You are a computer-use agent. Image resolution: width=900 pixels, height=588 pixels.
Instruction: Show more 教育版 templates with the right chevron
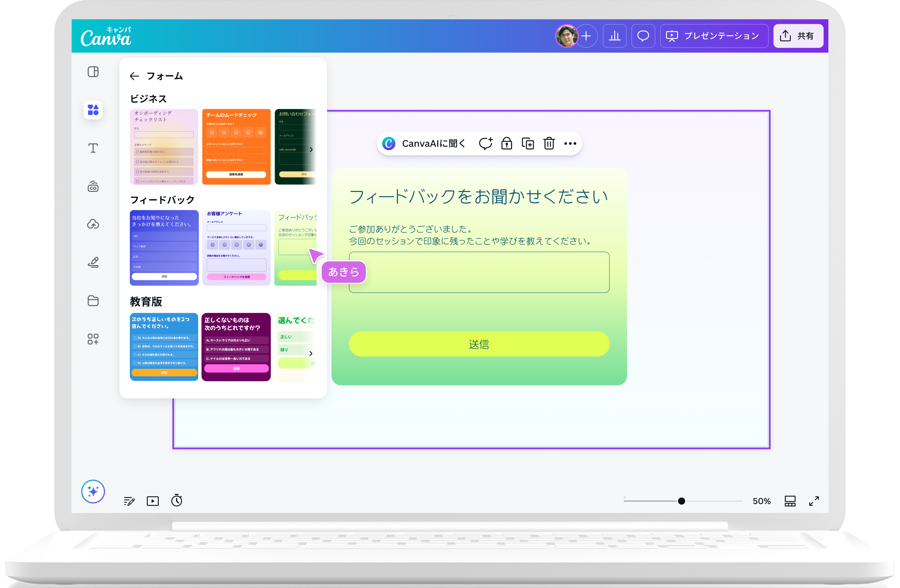[311, 353]
